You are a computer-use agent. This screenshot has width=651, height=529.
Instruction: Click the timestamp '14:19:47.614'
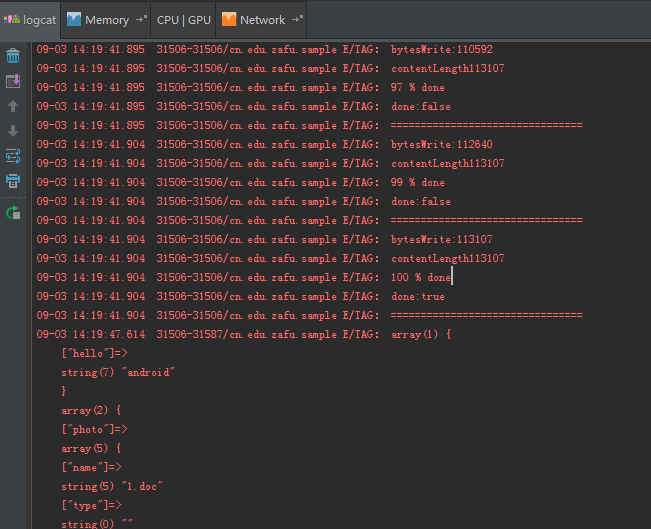click(x=109, y=335)
